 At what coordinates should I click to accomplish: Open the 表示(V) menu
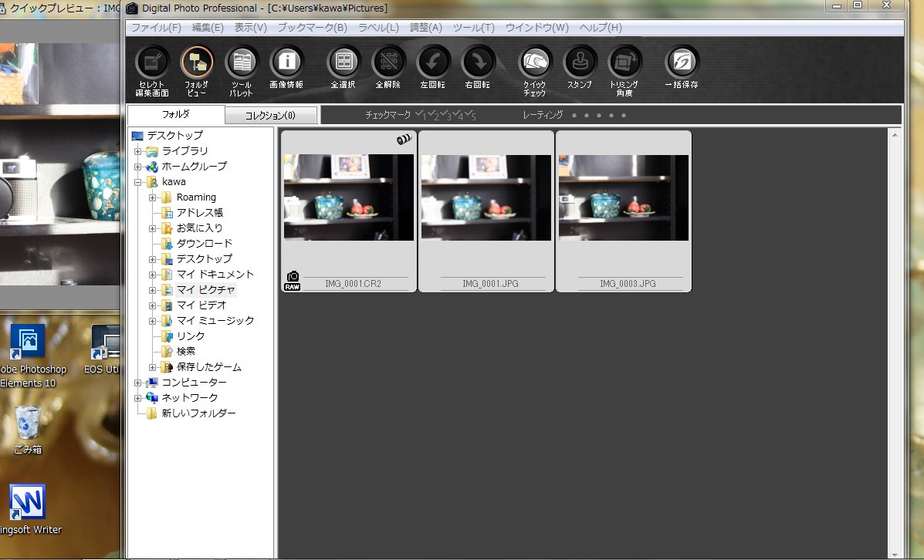point(250,28)
